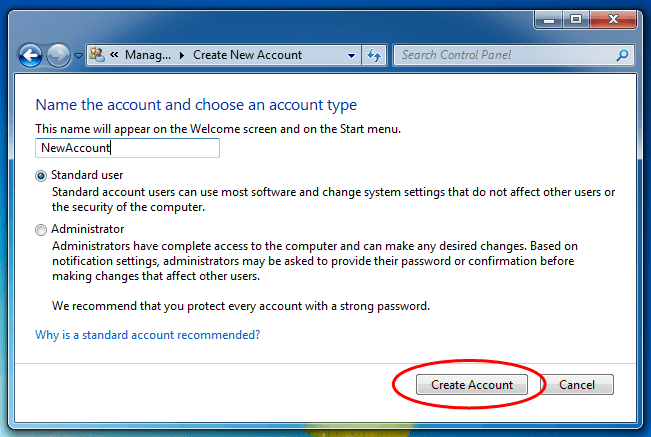Expand the address bar history dropdown
The width and height of the screenshot is (651, 437).
[351, 55]
